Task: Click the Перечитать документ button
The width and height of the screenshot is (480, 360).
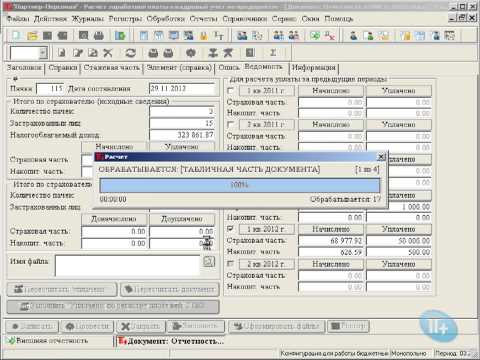Action: [x=170, y=289]
